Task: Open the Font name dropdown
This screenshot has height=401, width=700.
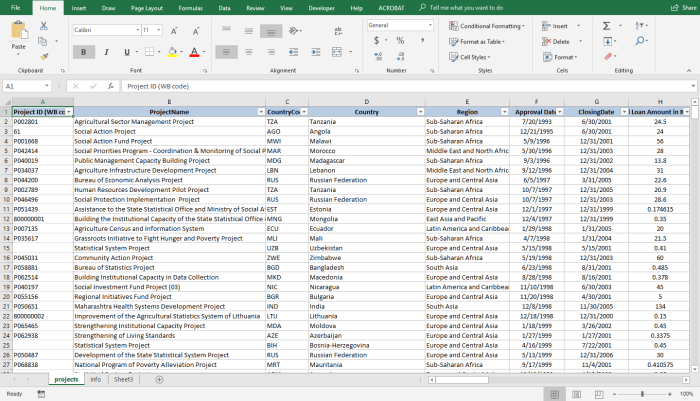Action: tap(138, 30)
